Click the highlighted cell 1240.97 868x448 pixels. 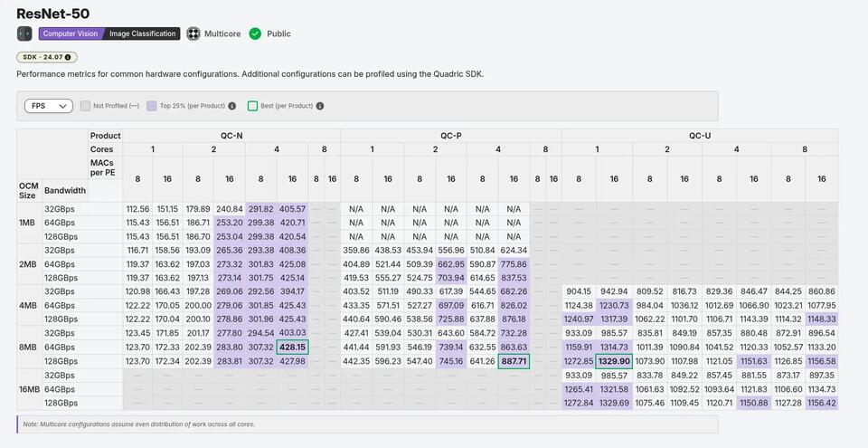pyautogui.click(x=579, y=319)
